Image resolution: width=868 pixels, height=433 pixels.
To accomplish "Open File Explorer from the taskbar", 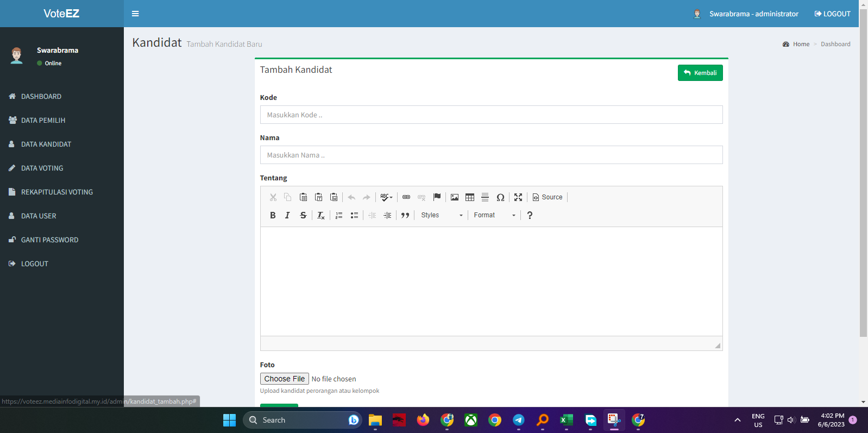I will pyautogui.click(x=375, y=420).
